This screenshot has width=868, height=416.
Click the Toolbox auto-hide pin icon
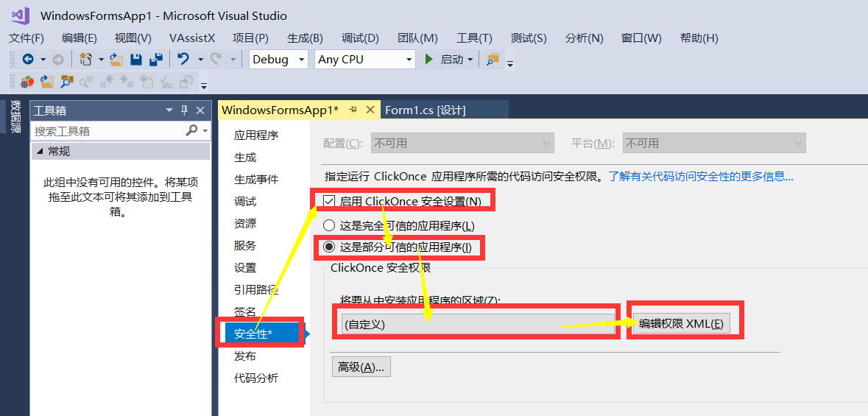coord(185,110)
